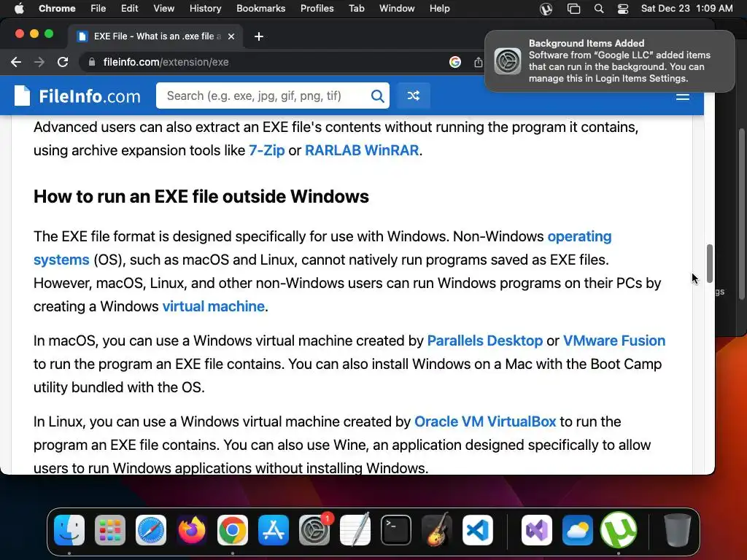Click the FileInfo.com search magnifier icon
The height and width of the screenshot is (560, 747).
click(377, 96)
